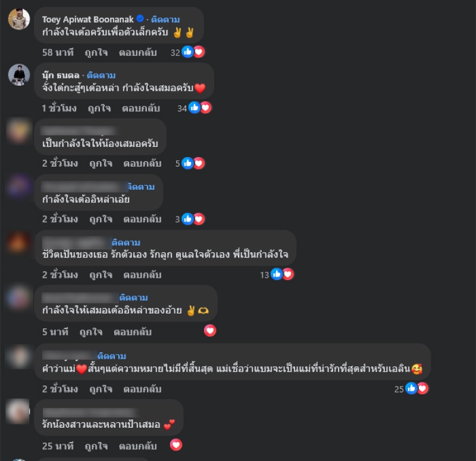The height and width of the screenshot is (461, 476).
Task: View 13 reactions on ชีวิตเป็นของเธอ comment
Action: click(277, 275)
